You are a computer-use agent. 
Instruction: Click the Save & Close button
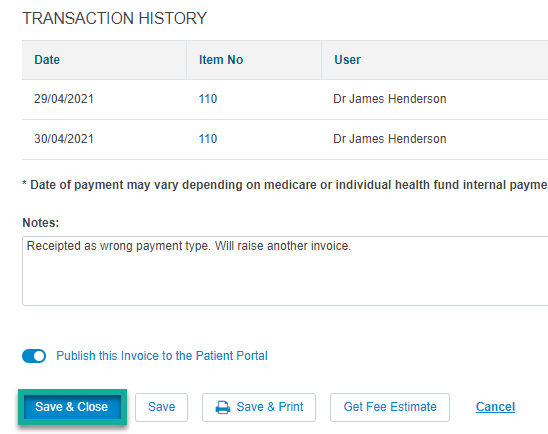pos(72,407)
